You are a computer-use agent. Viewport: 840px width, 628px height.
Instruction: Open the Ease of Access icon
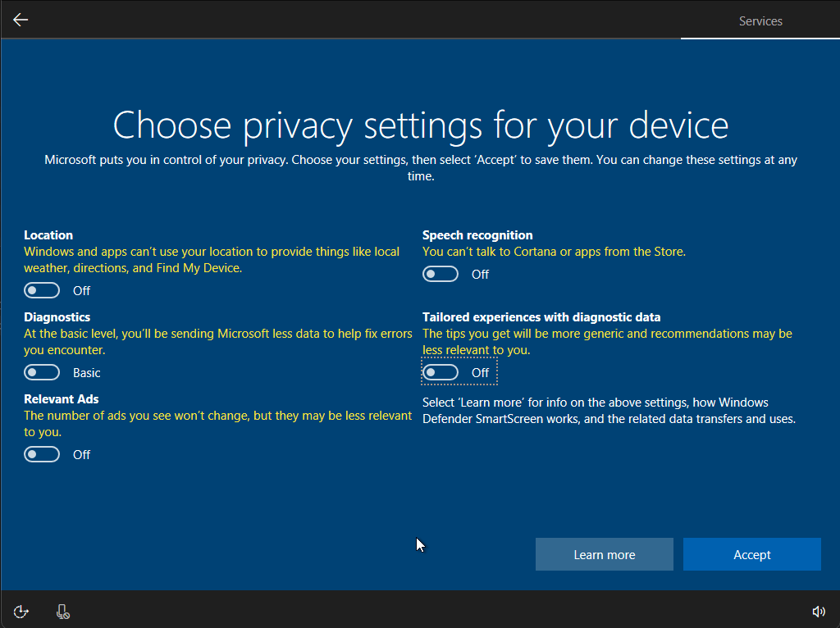(x=21, y=611)
